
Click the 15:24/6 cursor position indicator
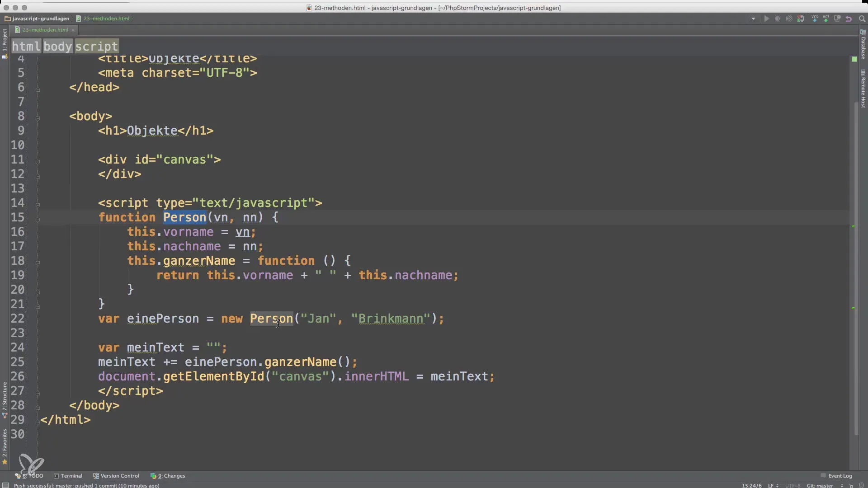pyautogui.click(x=751, y=485)
